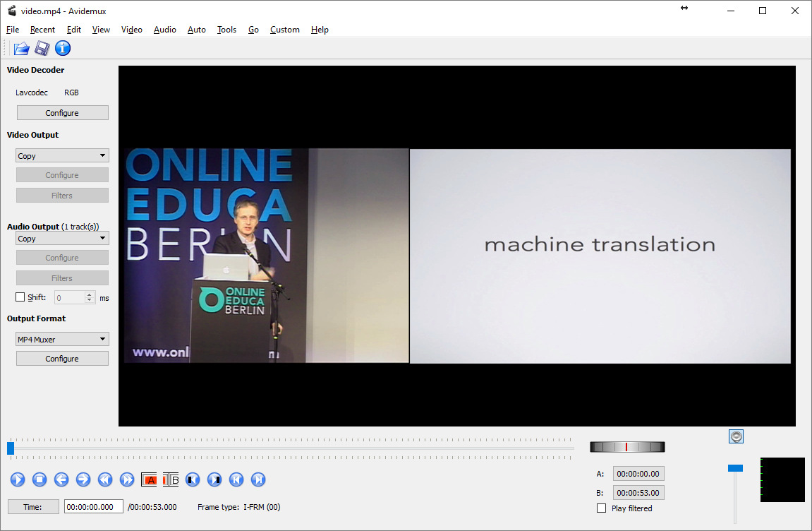Open the Tools menu
The height and width of the screenshot is (531, 812).
227,30
